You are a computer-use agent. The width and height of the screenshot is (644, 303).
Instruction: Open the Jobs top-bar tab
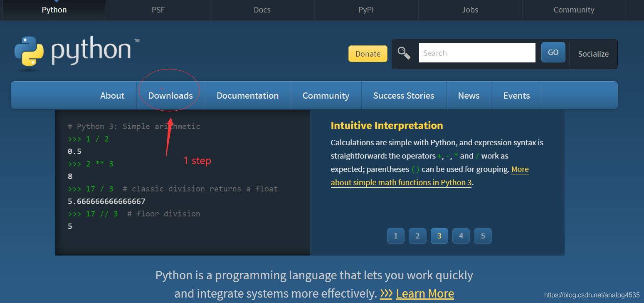(470, 10)
